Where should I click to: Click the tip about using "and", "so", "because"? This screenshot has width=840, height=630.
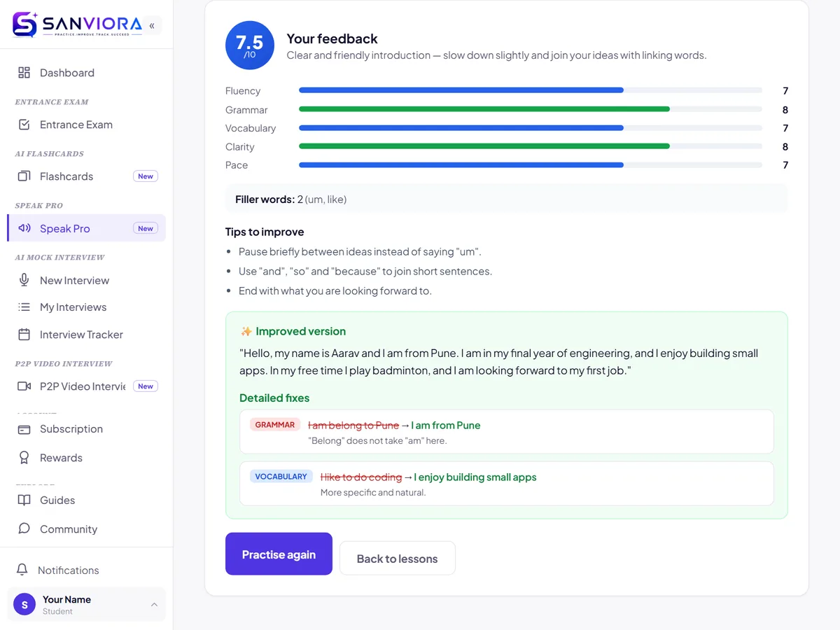[365, 271]
